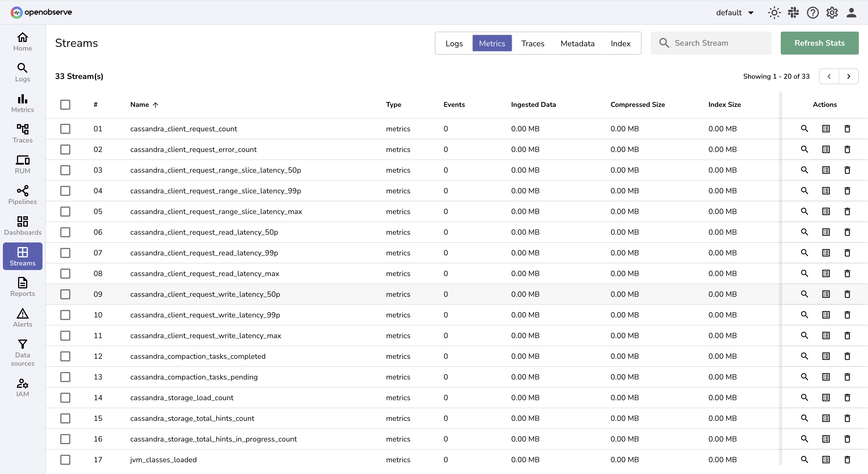Check the row checkbox for cassandra_storage_load_count
The height and width of the screenshot is (474, 868).
[65, 398]
